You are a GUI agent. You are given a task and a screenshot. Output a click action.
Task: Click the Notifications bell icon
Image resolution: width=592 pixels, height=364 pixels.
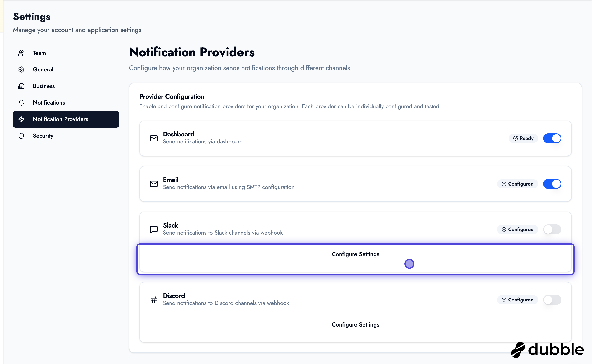21,102
